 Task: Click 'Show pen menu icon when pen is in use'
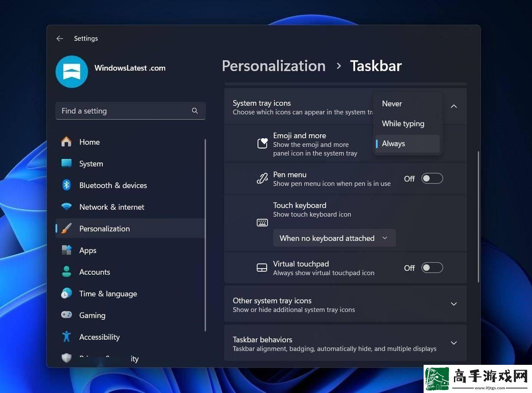tap(332, 184)
